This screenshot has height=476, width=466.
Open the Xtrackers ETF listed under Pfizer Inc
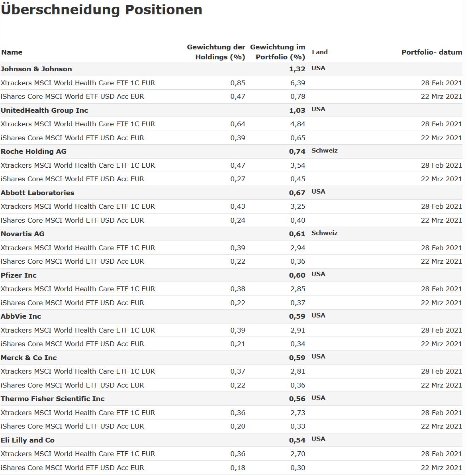point(78,289)
